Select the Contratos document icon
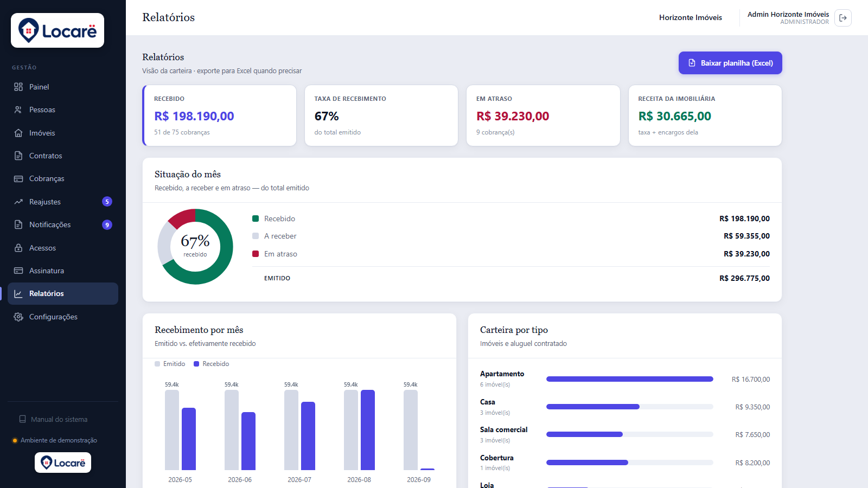This screenshot has width=868, height=488. (18, 156)
